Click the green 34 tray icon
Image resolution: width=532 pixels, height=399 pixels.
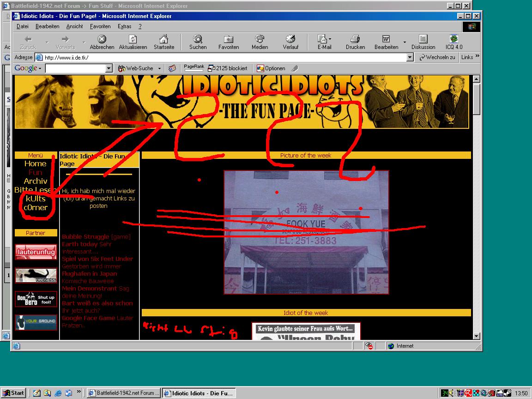click(x=444, y=393)
